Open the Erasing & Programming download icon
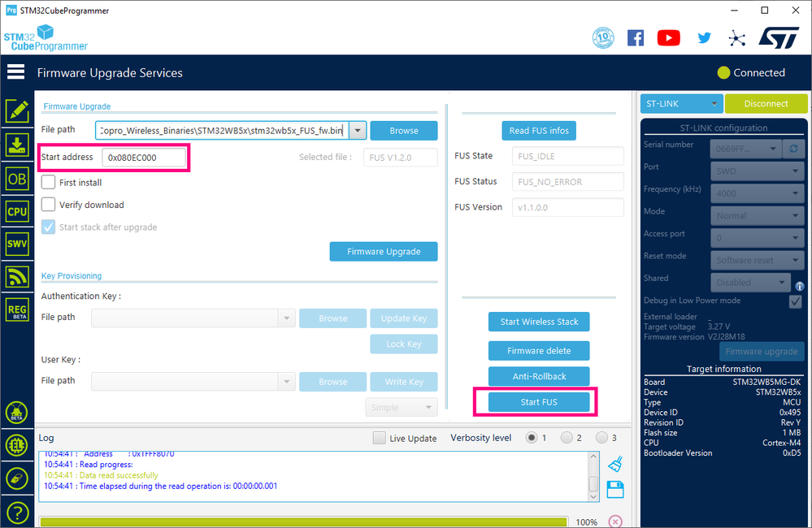 click(x=17, y=145)
